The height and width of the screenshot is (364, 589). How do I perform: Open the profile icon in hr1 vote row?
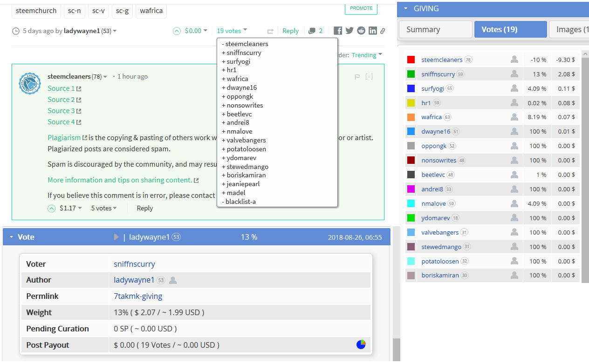point(514,103)
